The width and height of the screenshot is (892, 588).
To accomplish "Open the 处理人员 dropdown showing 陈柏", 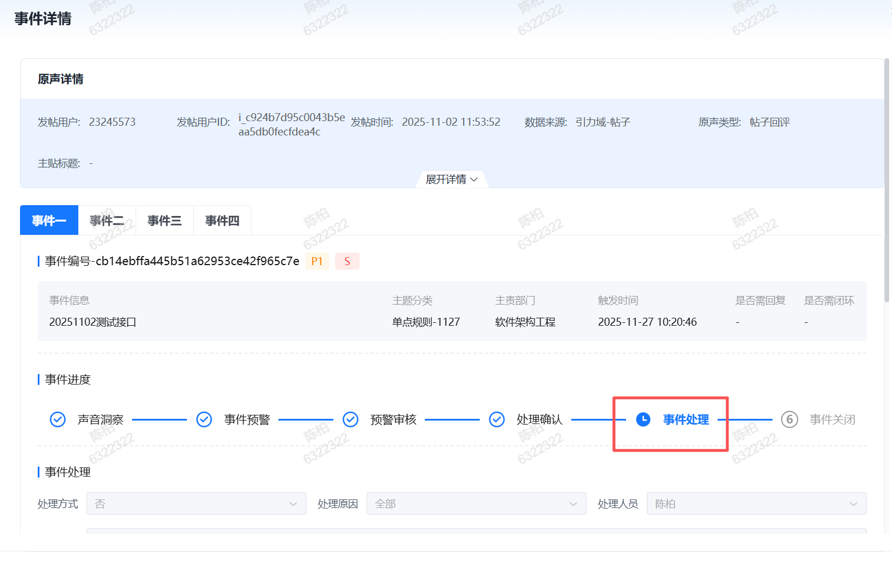I will (756, 503).
